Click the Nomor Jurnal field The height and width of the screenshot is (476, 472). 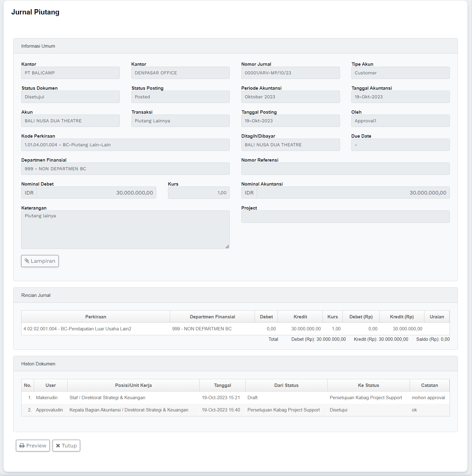(x=290, y=73)
